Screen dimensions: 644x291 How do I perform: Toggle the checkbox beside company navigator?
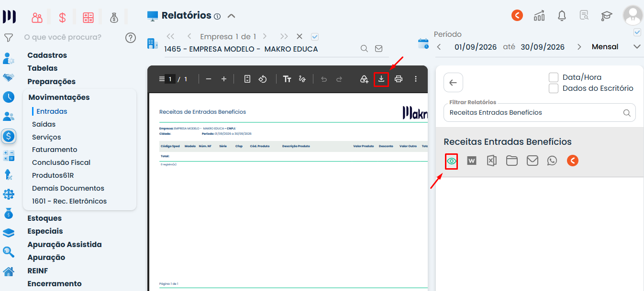pos(315,36)
